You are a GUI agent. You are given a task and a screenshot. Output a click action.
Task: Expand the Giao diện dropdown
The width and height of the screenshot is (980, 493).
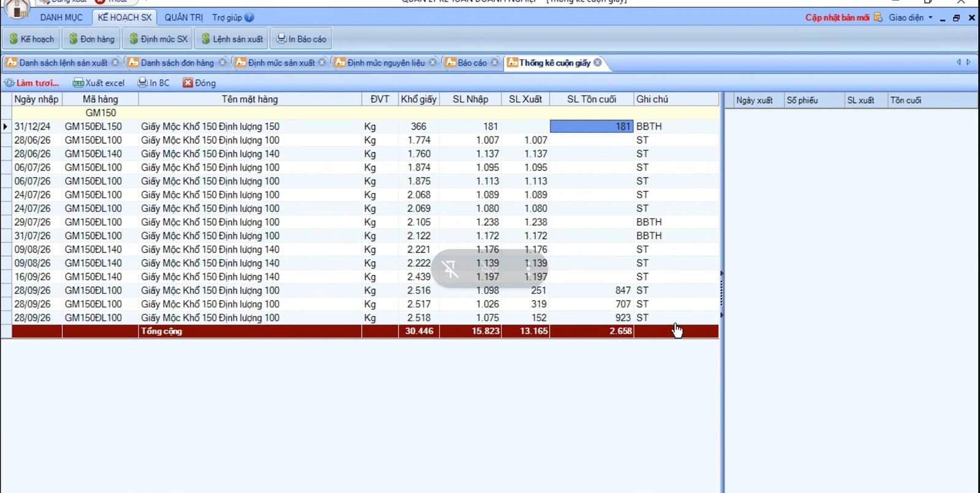(911, 17)
